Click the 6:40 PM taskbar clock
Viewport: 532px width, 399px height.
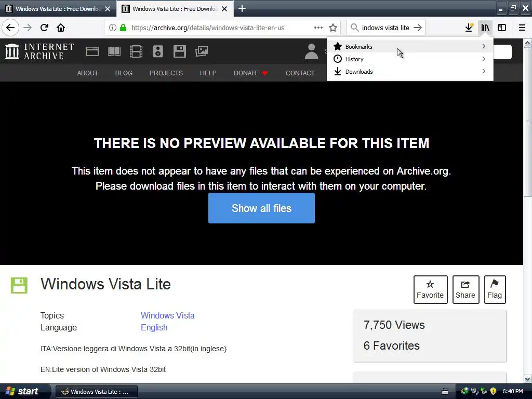click(513, 391)
